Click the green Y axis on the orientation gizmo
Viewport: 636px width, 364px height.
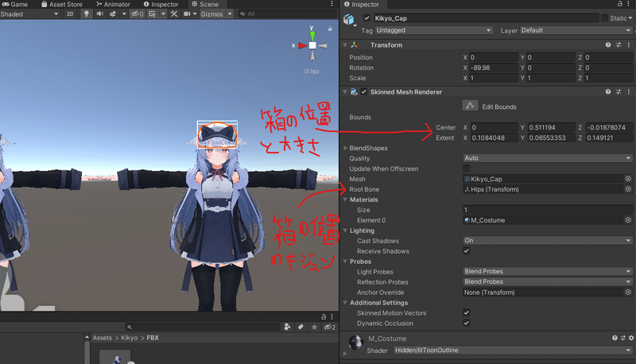(x=312, y=35)
